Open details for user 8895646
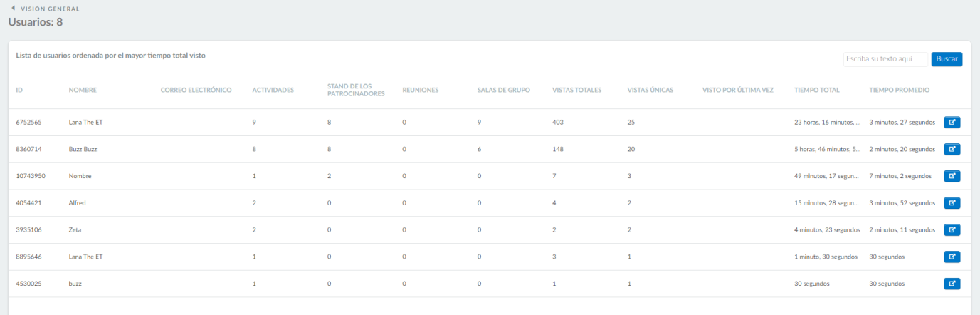This screenshot has height=315, width=980. coord(952,257)
